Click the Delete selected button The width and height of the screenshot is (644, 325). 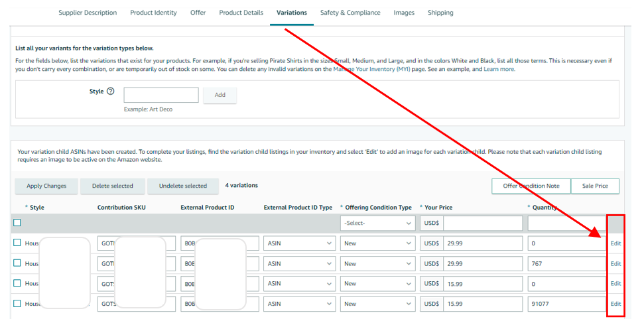[x=113, y=186]
